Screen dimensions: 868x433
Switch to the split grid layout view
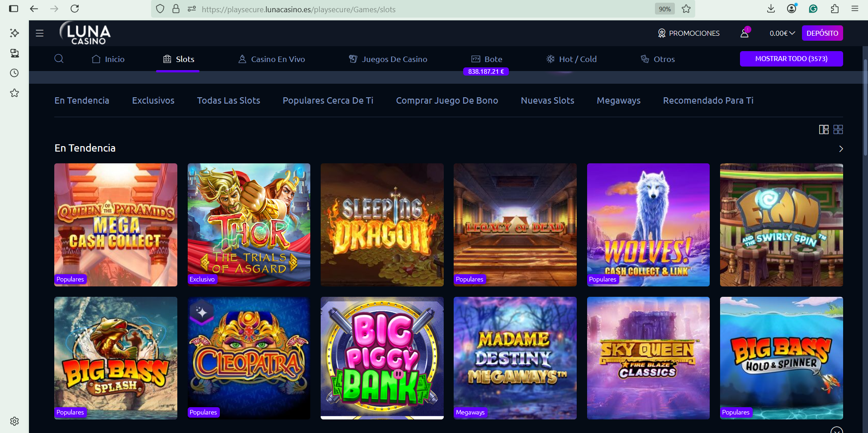coord(824,130)
